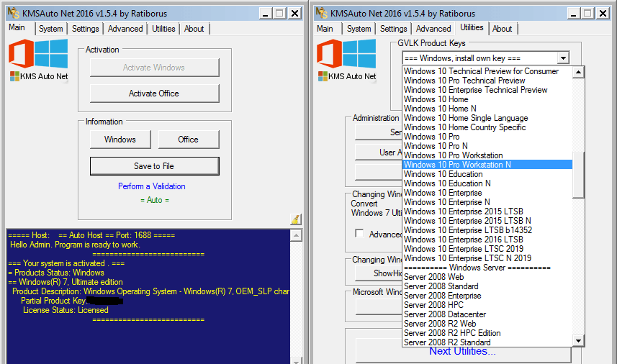Open the Settings tab in the right window
This screenshot has width=617, height=364.
(x=394, y=29)
